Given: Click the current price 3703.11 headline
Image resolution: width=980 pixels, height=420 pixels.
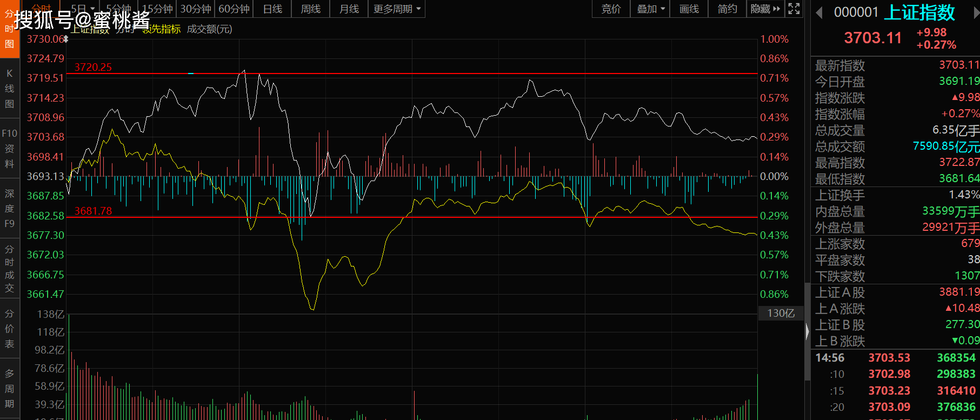Looking at the screenshot, I should coord(873,38).
